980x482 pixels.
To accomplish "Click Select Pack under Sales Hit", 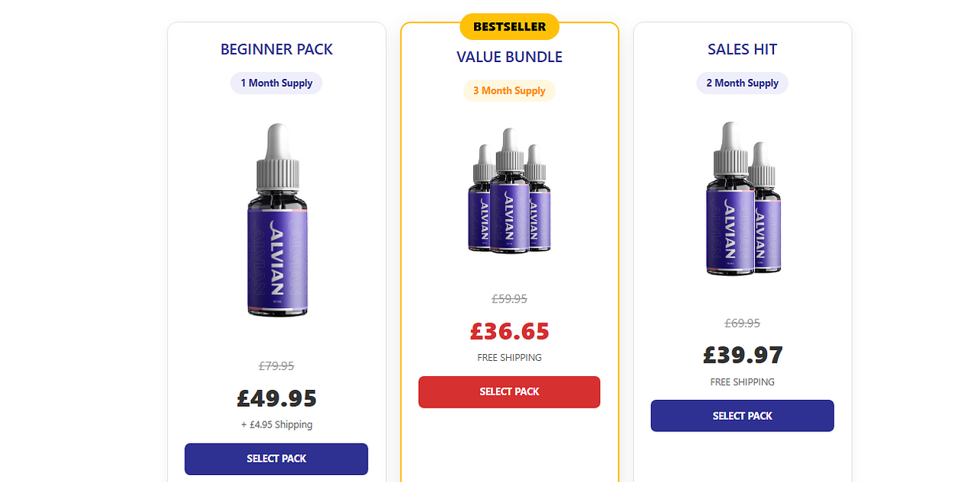I will 742,416.
